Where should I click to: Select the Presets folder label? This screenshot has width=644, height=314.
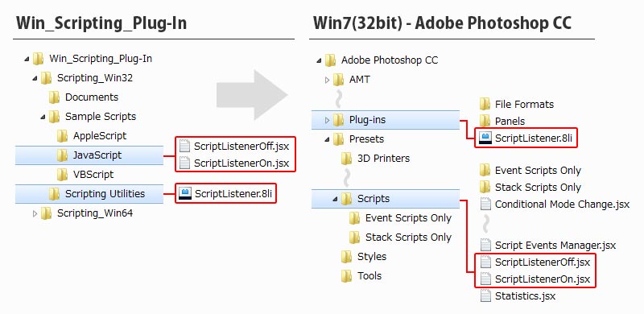coord(367,139)
